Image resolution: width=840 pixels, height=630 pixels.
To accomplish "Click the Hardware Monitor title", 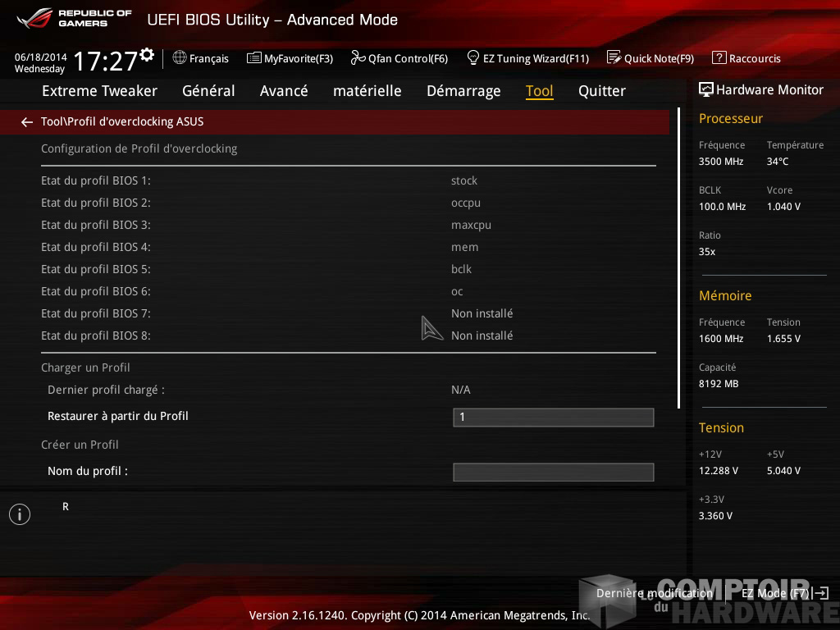I will tap(769, 90).
